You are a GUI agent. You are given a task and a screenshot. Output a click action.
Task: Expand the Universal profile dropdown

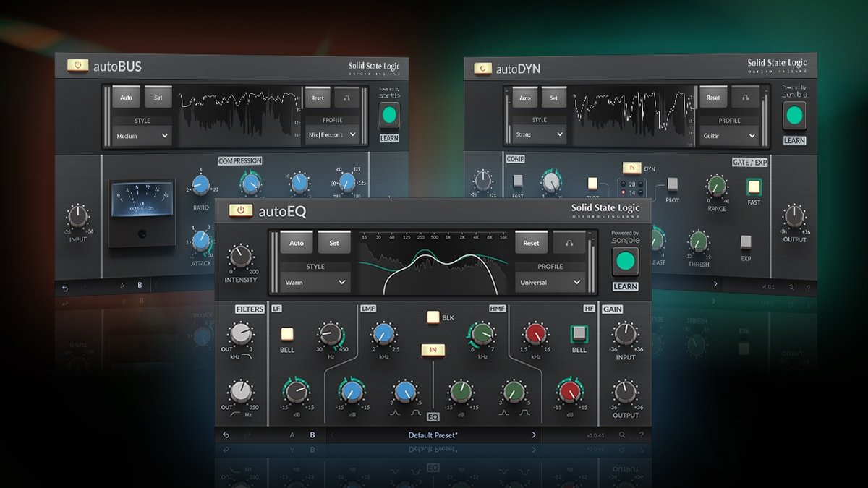point(550,283)
